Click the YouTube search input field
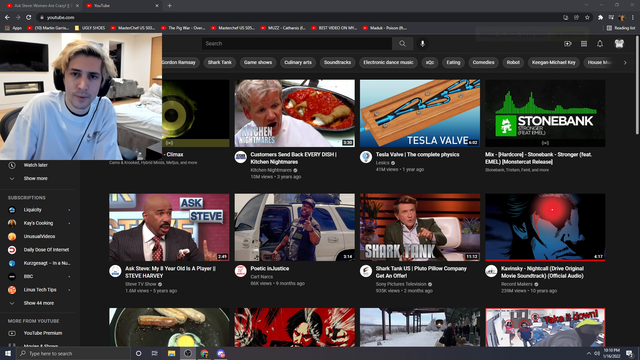The width and height of the screenshot is (640, 360). (x=297, y=44)
